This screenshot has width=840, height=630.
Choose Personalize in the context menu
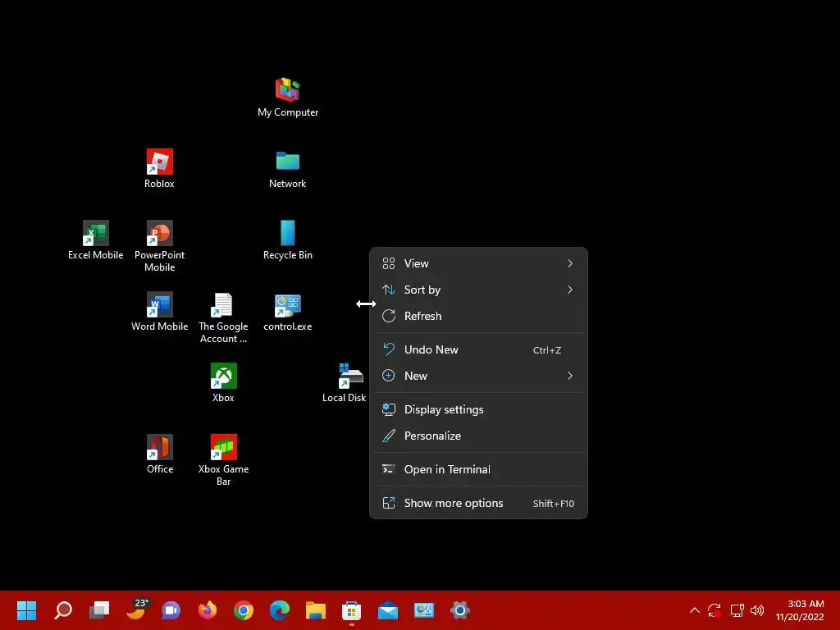pyautogui.click(x=478, y=436)
